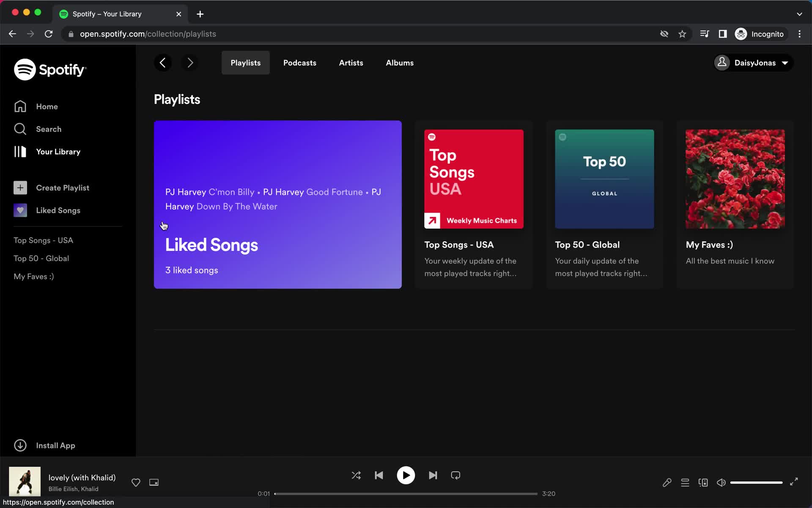Select the Artists tab

point(351,63)
